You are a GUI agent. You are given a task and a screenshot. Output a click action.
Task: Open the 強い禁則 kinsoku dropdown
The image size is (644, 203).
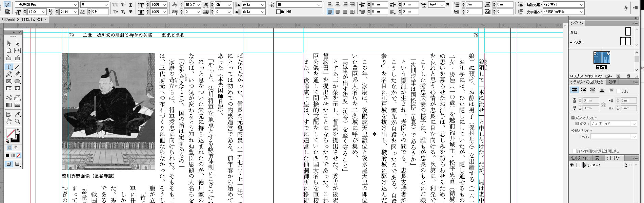582,5
